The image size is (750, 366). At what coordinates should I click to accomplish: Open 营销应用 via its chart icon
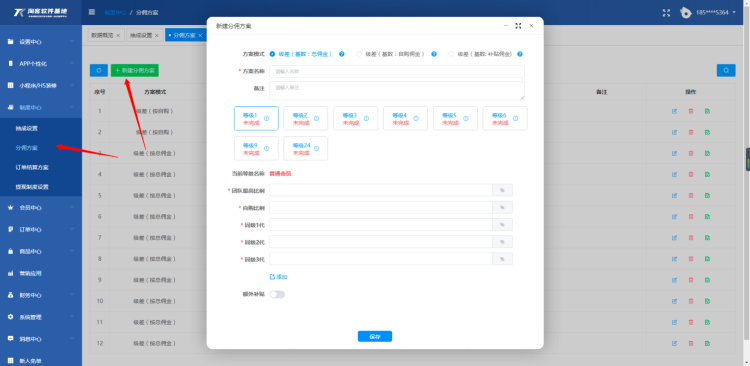[x=11, y=273]
